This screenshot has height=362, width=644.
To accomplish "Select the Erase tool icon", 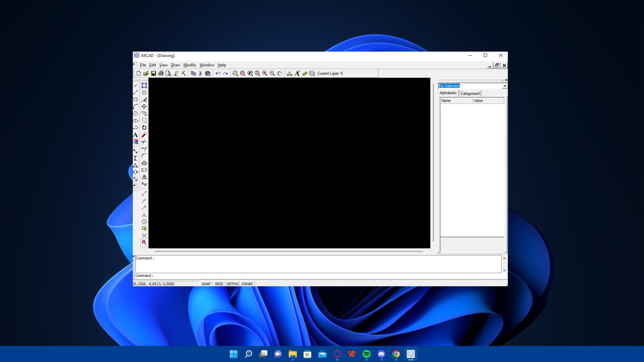I will (x=144, y=100).
